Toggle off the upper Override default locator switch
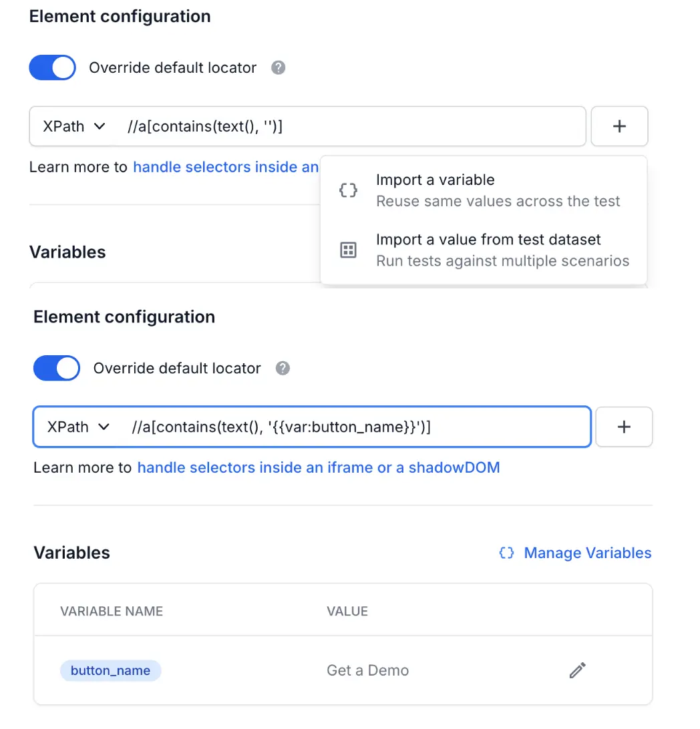This screenshot has height=729, width=700. (x=52, y=67)
